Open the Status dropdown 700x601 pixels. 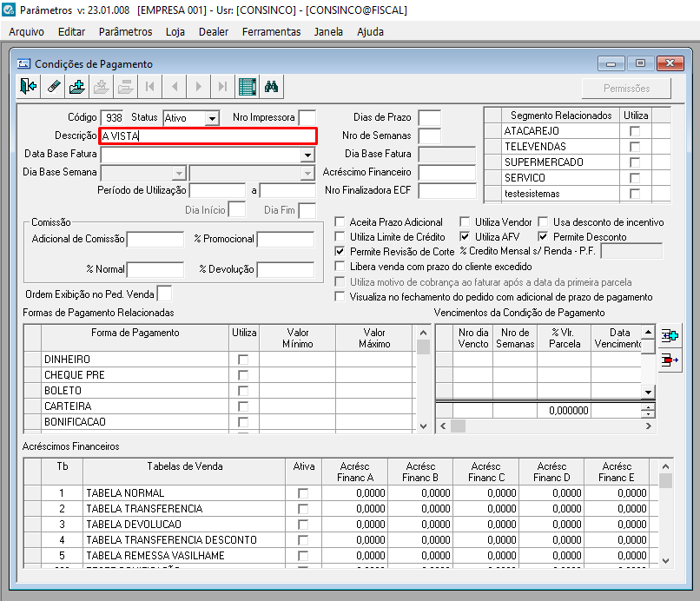pyautogui.click(x=213, y=118)
